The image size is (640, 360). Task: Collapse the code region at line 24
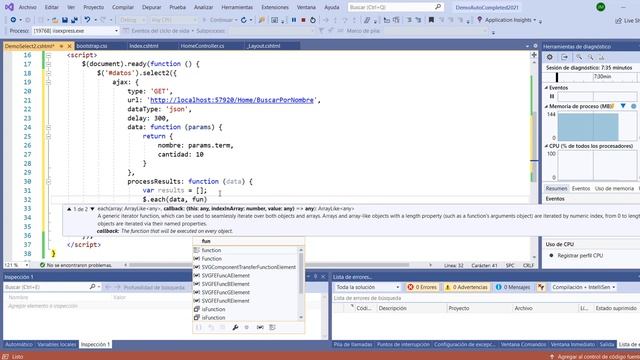[x=49, y=127]
